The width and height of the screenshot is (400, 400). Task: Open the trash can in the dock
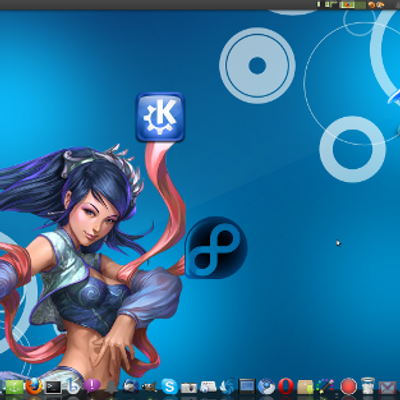tap(368, 386)
